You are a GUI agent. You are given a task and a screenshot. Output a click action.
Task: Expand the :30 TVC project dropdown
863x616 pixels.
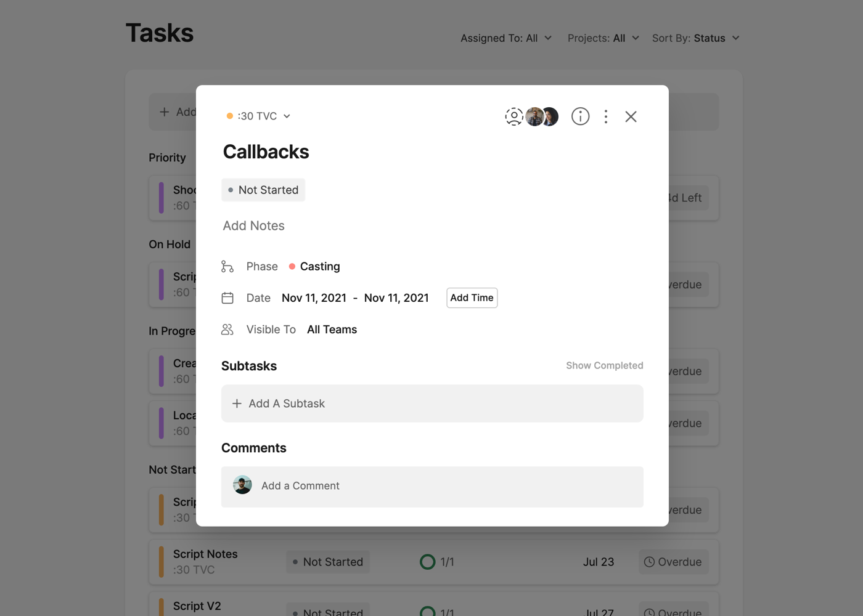click(x=259, y=116)
